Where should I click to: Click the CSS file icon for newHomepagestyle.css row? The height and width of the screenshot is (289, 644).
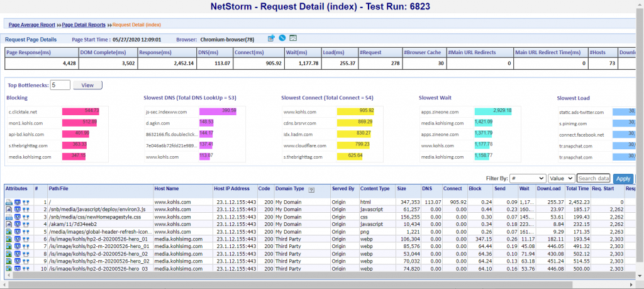[x=9, y=217]
